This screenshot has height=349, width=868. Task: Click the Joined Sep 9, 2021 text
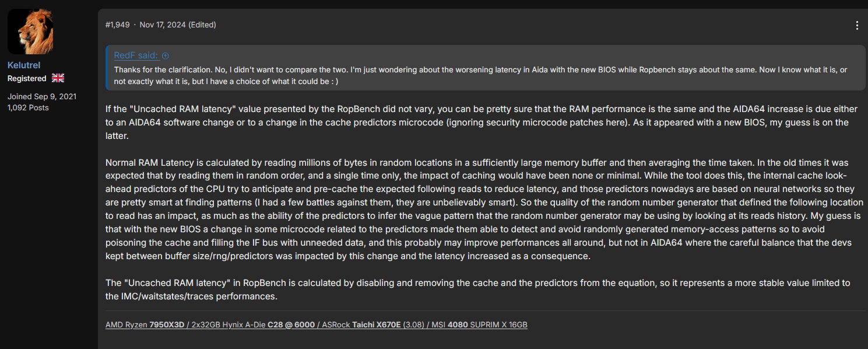click(x=42, y=96)
